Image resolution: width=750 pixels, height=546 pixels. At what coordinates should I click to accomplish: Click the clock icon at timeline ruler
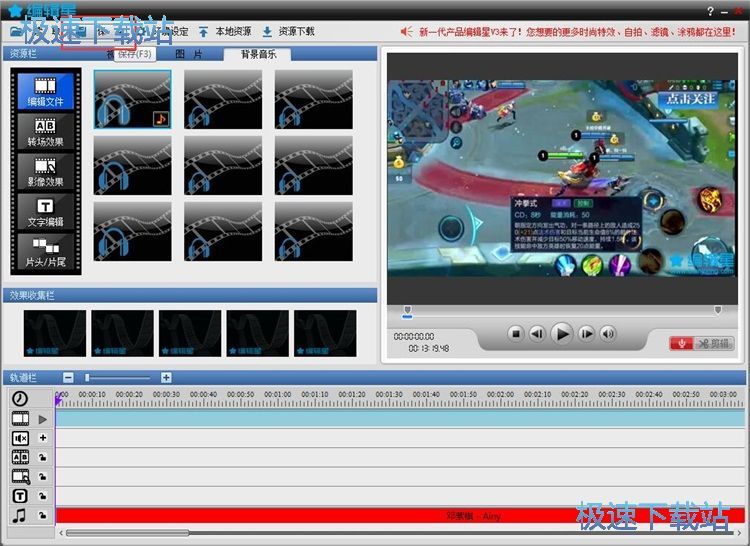pos(20,398)
